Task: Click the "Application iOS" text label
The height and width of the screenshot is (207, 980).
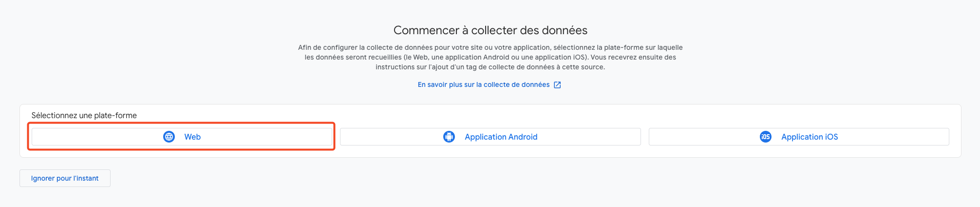Action: click(810, 137)
